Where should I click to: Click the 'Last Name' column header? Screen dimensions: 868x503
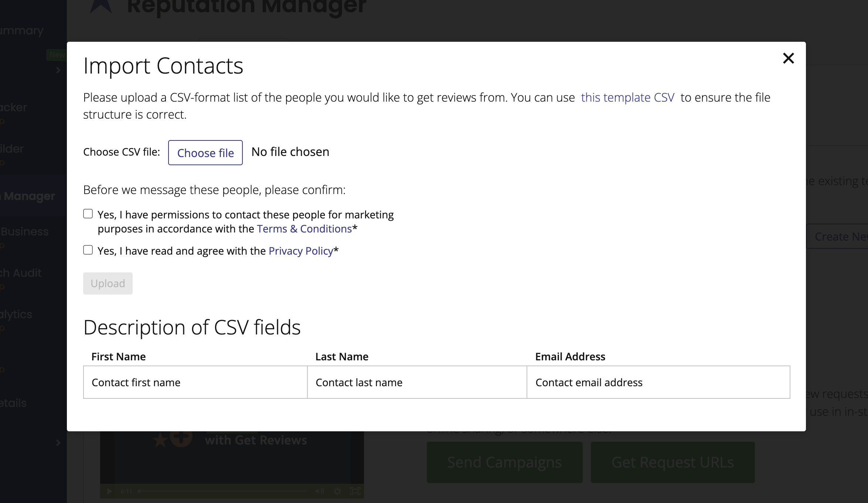click(x=342, y=357)
